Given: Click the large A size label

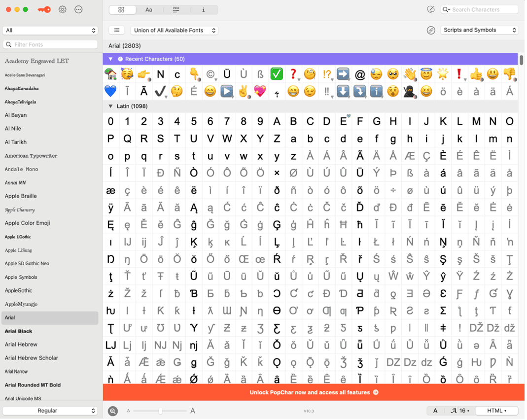Looking at the screenshot, I should click(193, 411).
